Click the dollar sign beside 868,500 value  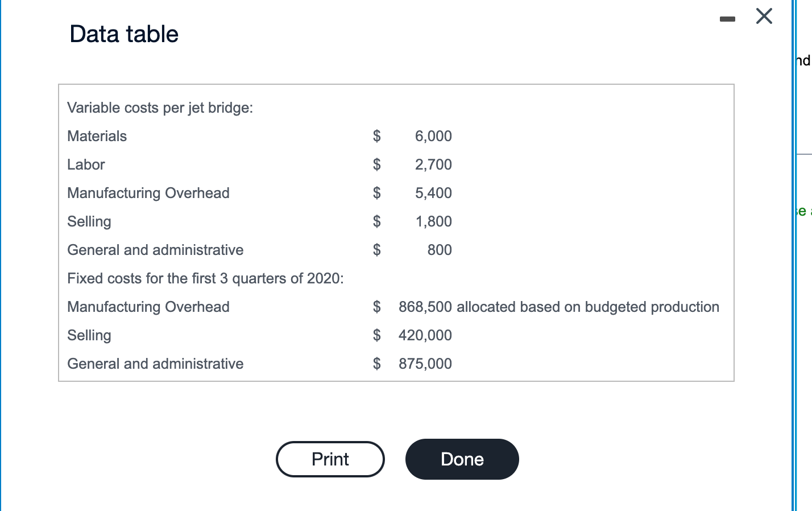pos(376,307)
